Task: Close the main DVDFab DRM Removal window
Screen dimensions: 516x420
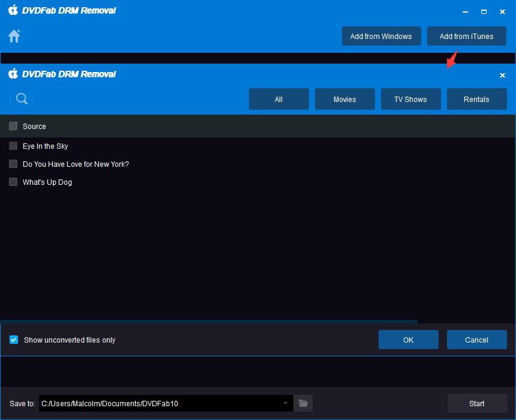Action: (502, 12)
